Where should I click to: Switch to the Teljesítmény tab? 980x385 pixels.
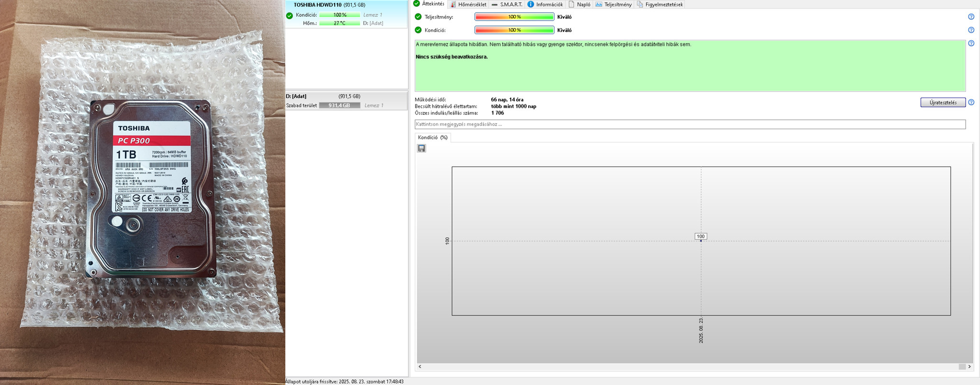(x=613, y=4)
